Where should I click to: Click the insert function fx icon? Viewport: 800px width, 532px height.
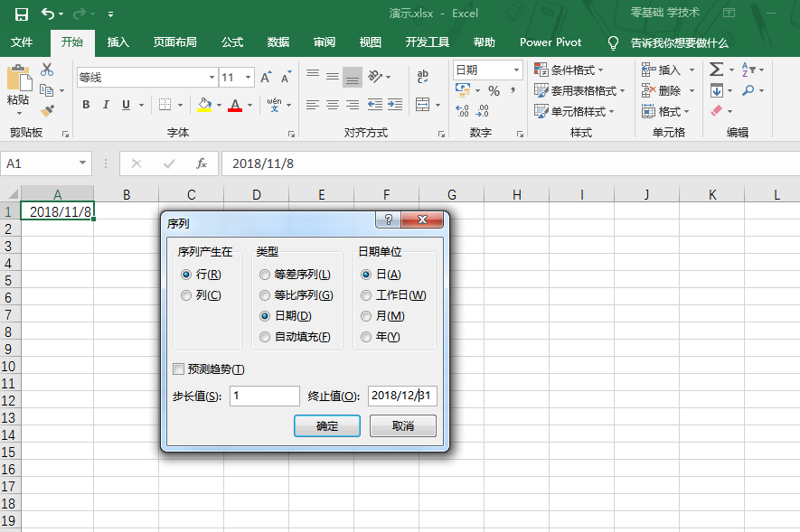pyautogui.click(x=202, y=163)
